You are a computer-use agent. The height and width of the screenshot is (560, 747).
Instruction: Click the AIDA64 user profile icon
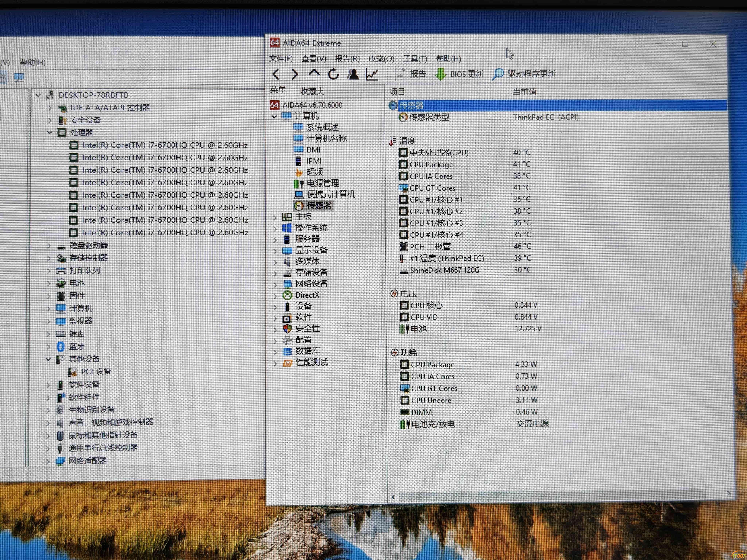(353, 74)
